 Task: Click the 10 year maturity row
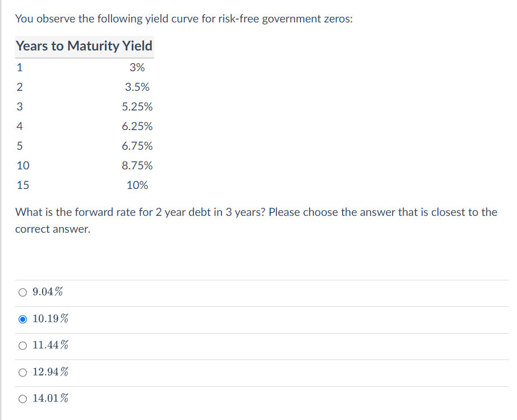click(23, 165)
